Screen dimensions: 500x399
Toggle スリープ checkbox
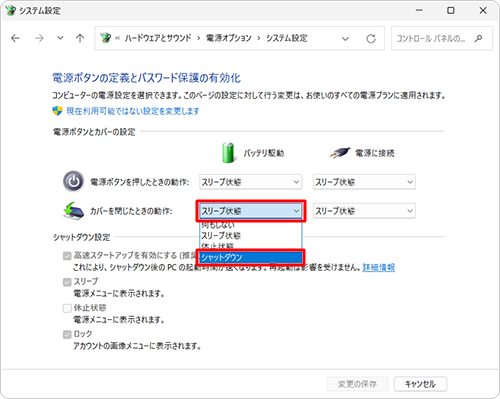point(67,282)
